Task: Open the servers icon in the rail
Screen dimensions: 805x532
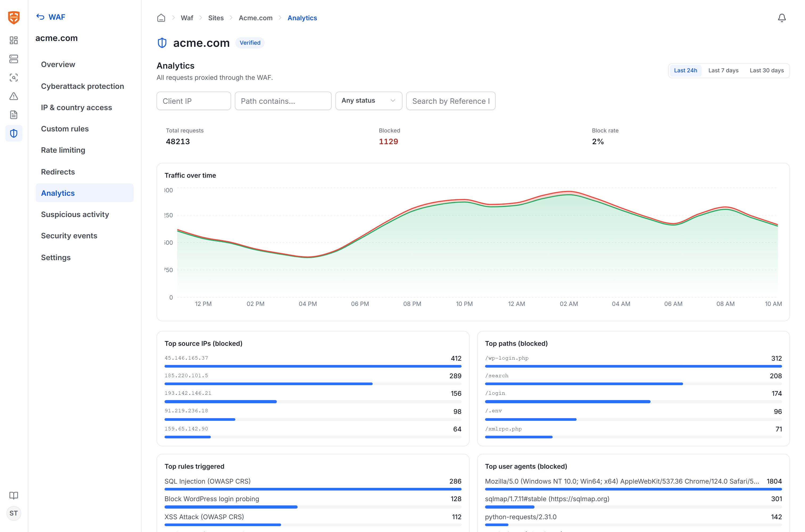Action: [14, 59]
